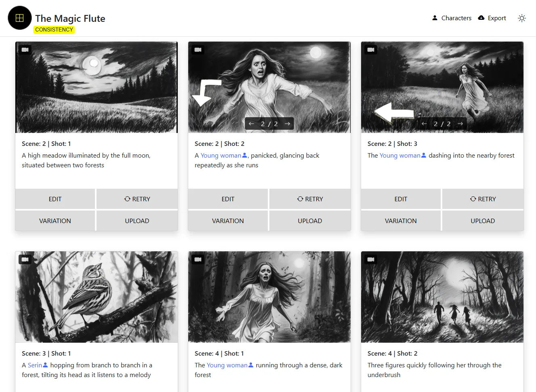
Task: Click the video clip icon on Scene 2 Shot 2
Action: 198,49
